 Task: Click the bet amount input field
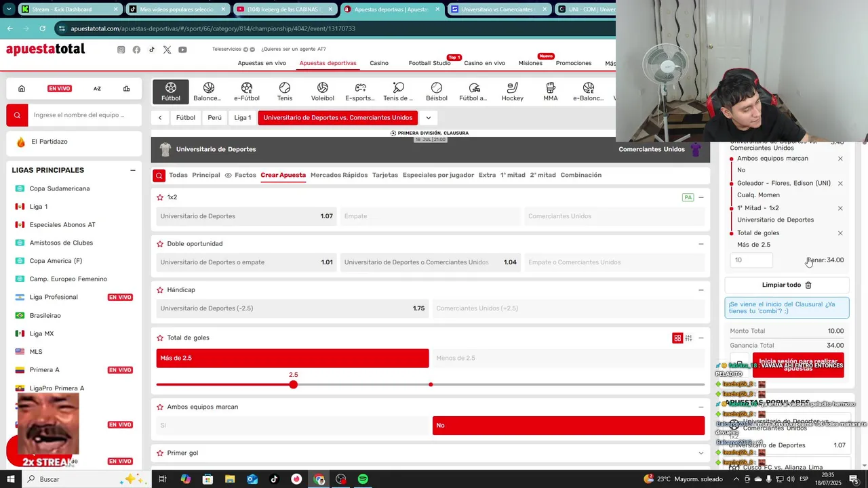point(751,260)
